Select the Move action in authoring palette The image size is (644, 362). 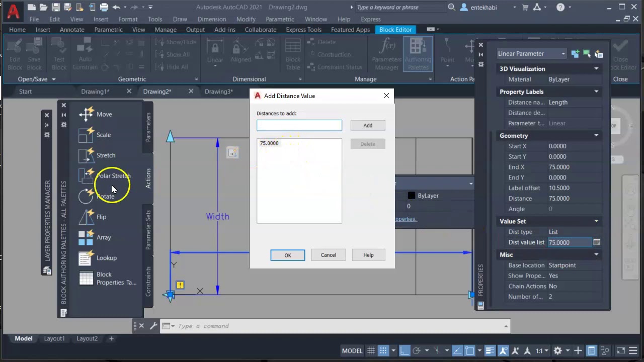[96, 114]
